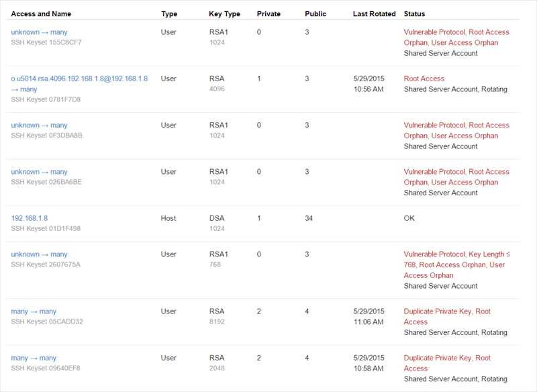Click Private count 0 for keyset 155C8CF7
This screenshot has width=537, height=392.
(x=259, y=32)
